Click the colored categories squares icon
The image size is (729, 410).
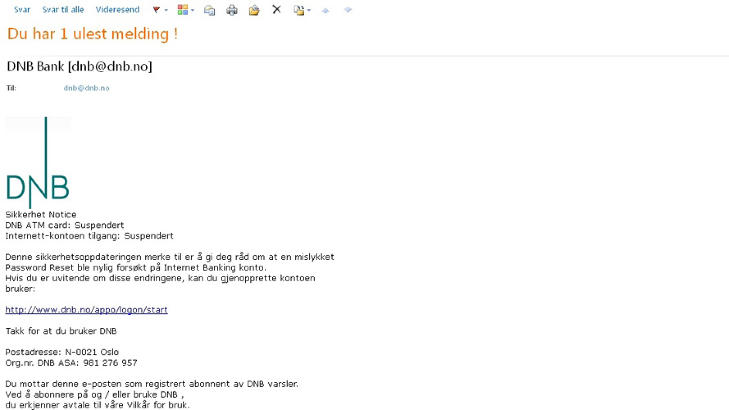(x=183, y=10)
